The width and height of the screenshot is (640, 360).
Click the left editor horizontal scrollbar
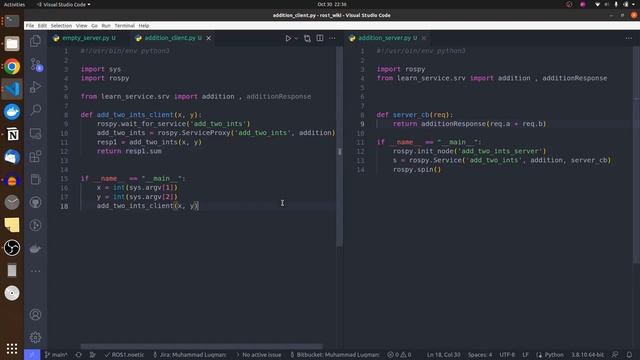click(202, 347)
